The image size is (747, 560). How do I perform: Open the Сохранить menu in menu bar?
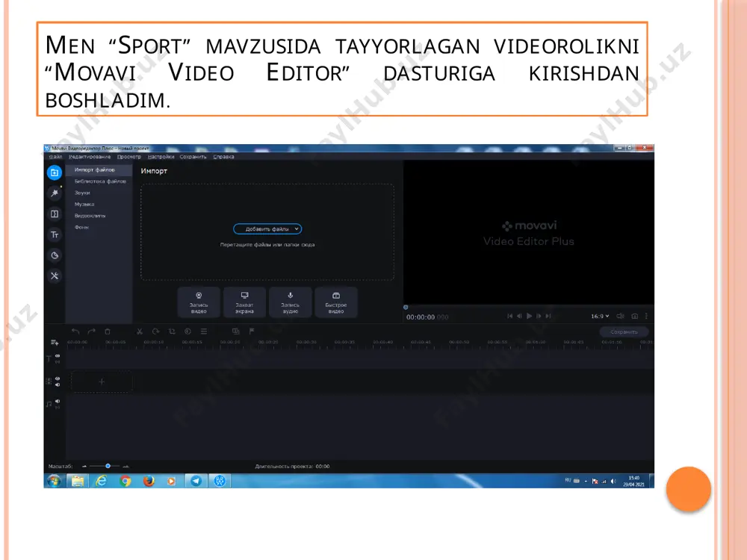coord(193,157)
